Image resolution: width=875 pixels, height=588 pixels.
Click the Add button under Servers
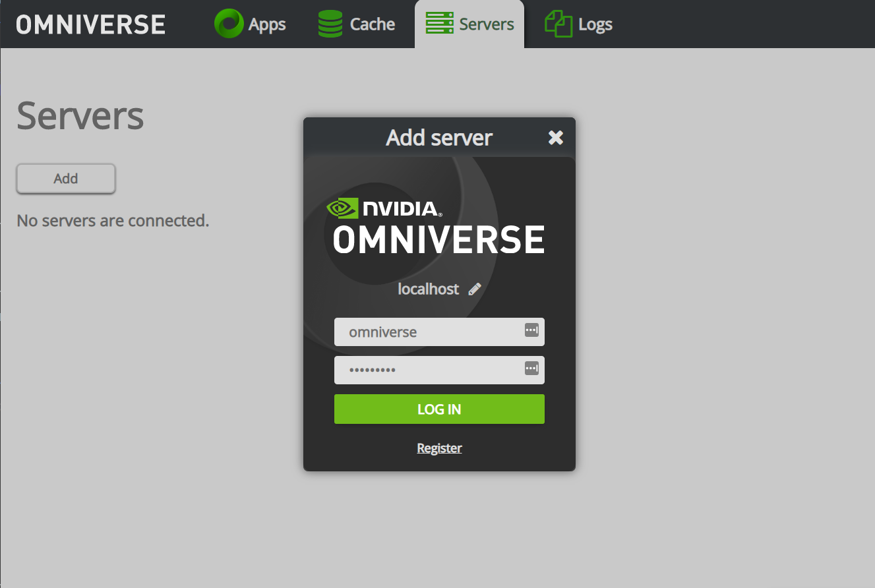(66, 179)
